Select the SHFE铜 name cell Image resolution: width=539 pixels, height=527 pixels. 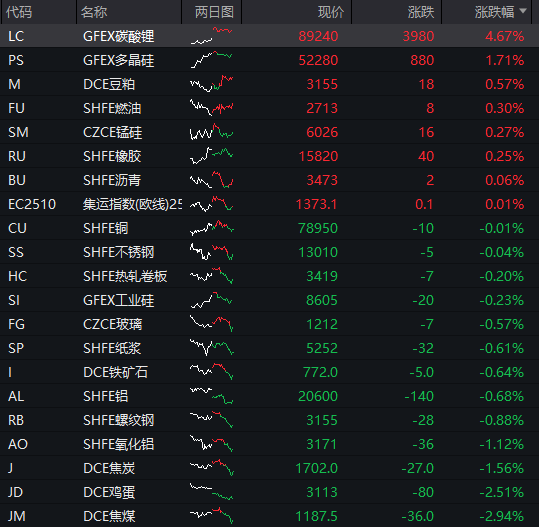(106, 228)
